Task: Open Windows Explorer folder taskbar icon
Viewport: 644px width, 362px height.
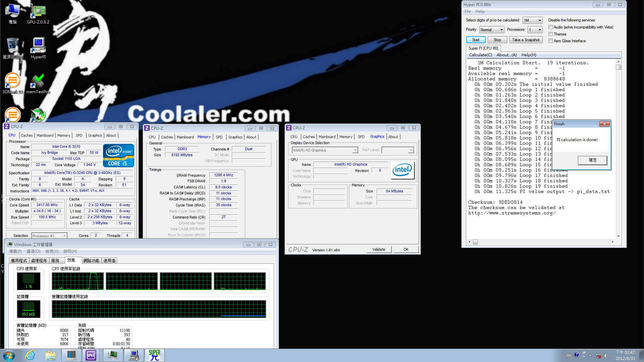Action: point(51,355)
